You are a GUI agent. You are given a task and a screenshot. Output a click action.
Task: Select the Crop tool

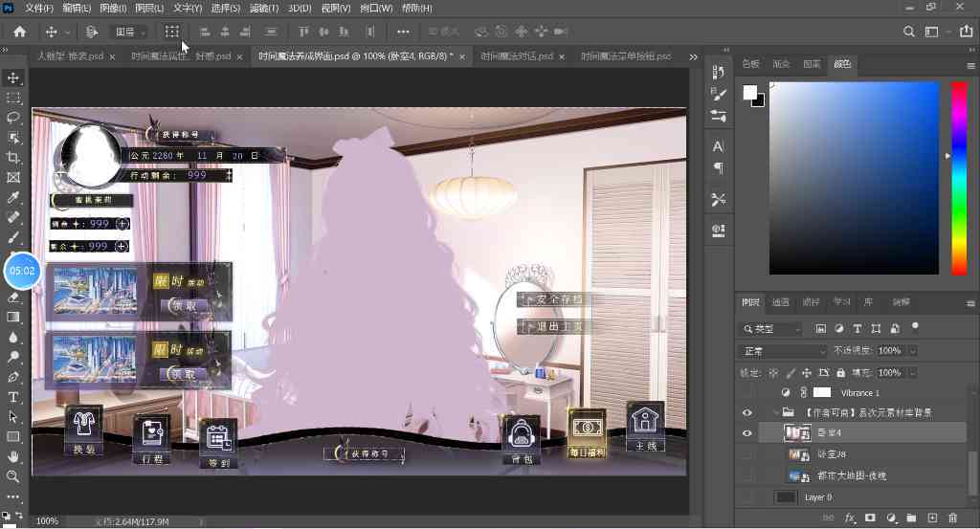12,158
